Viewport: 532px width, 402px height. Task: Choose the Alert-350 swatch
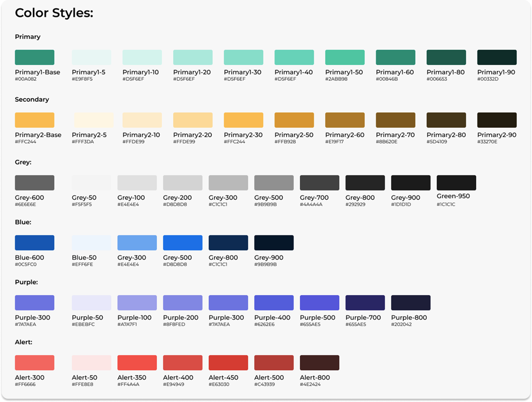click(137, 363)
